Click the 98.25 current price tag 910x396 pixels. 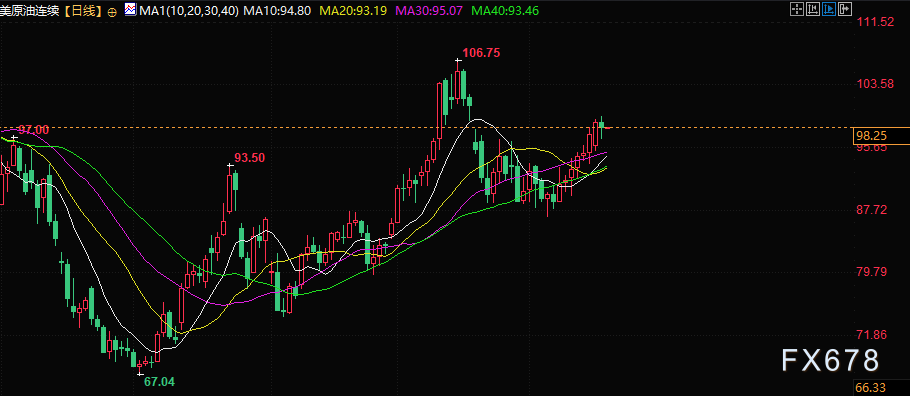[x=871, y=136]
